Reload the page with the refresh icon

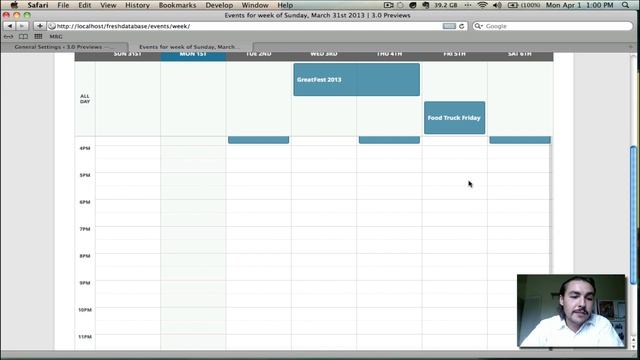[x=462, y=26]
